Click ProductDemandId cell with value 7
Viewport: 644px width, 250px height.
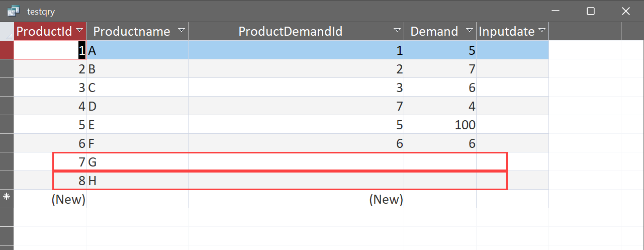tap(296, 106)
